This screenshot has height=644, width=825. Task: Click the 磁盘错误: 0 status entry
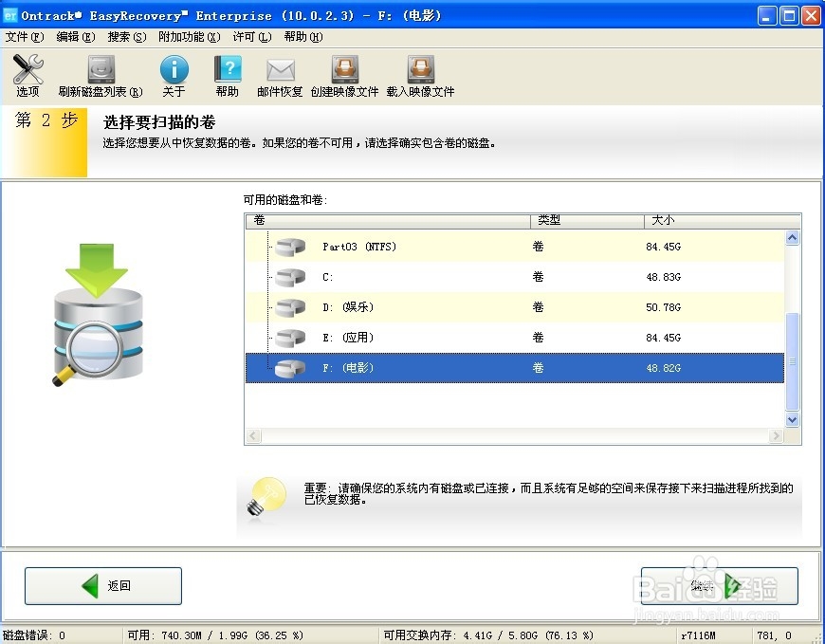point(34,635)
